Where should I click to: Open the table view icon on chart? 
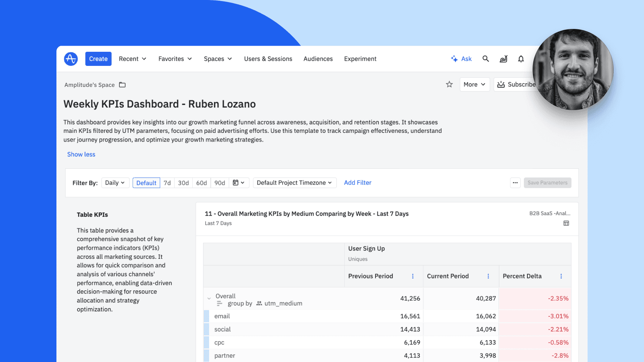(x=566, y=223)
